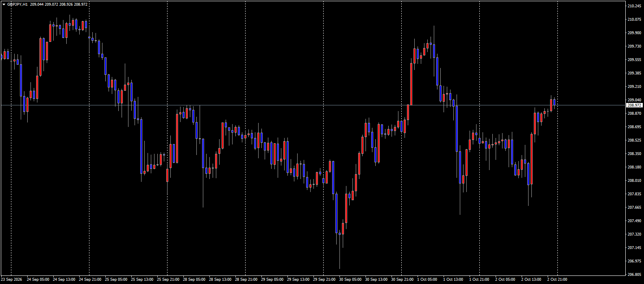The width and height of the screenshot is (644, 284).
Task: Click the 210.245 price scale label
Action: click(634, 6)
